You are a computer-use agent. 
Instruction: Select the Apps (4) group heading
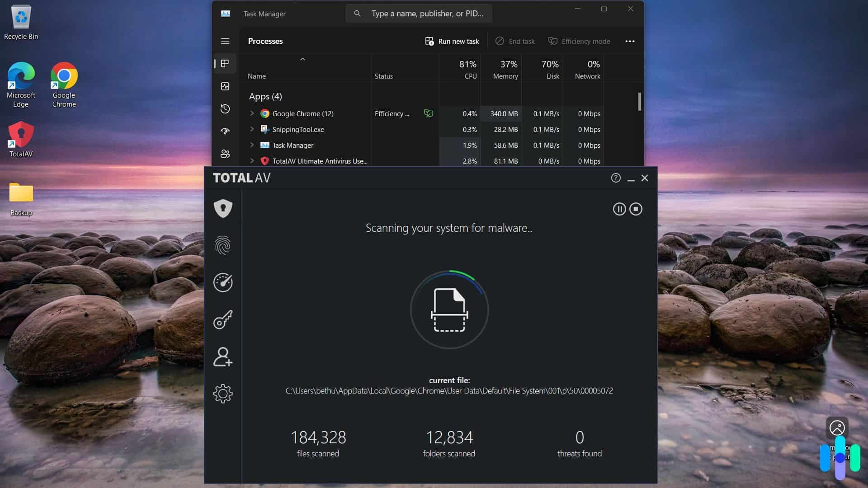click(265, 96)
